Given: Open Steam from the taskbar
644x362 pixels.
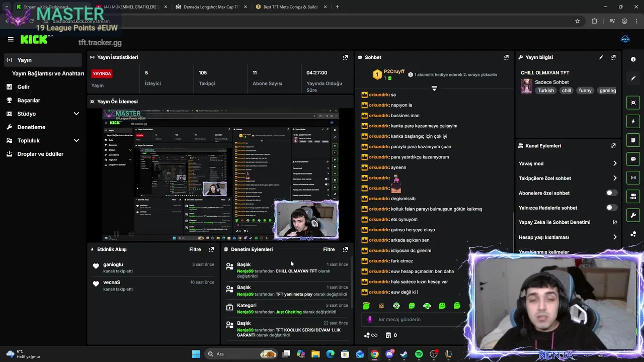Looking at the screenshot, I should (404, 354).
